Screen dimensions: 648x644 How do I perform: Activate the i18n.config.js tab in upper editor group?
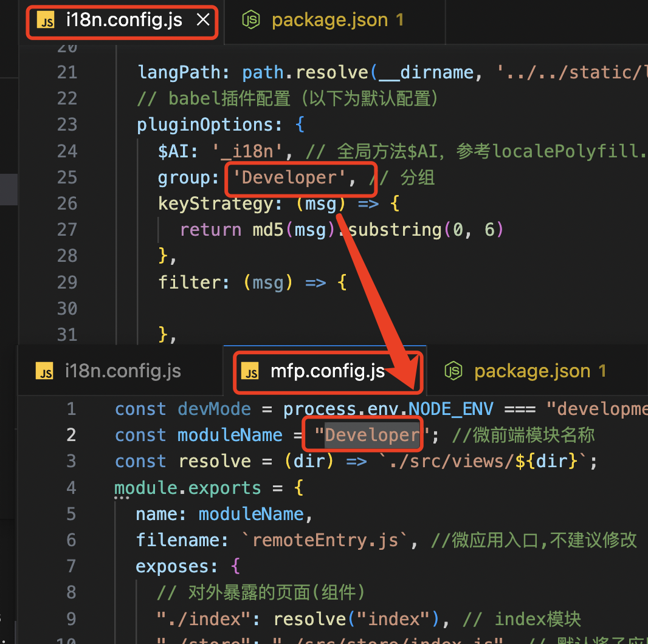(124, 21)
